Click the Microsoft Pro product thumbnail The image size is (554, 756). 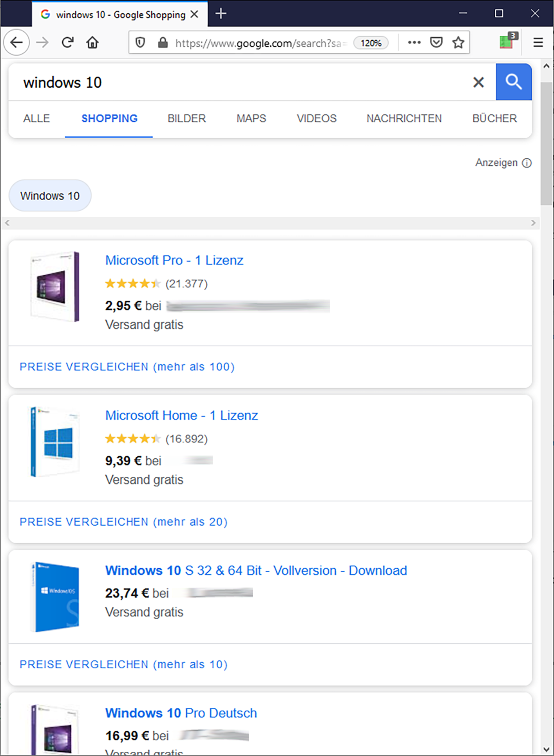[x=55, y=287]
